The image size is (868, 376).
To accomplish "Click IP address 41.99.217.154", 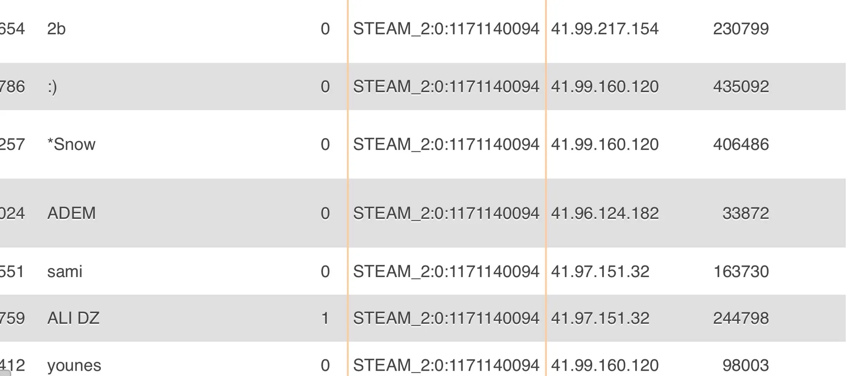I will coord(604,29).
